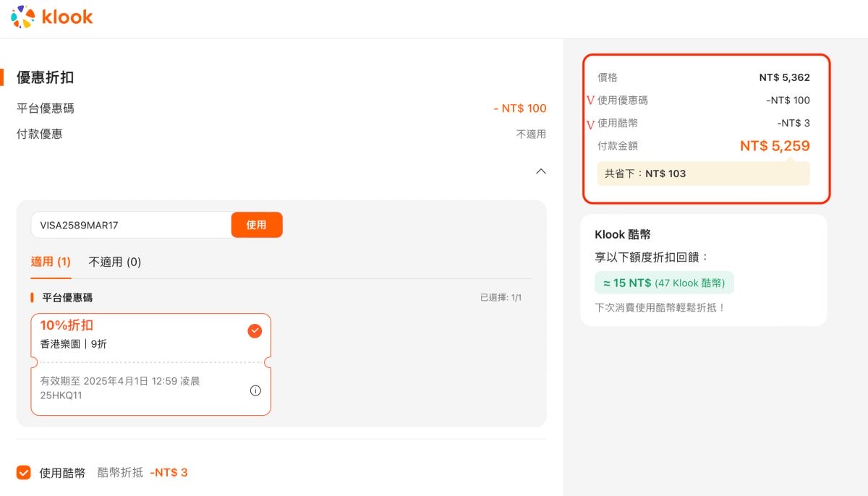Click the promo code input field
The width and height of the screenshot is (868, 496).
pyautogui.click(x=131, y=225)
